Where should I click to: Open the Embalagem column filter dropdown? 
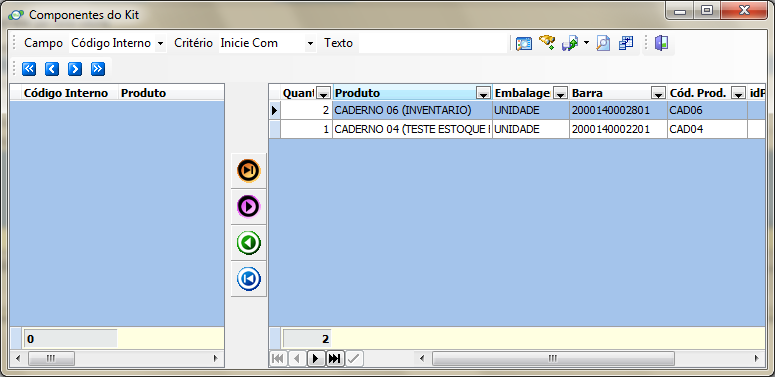pyautogui.click(x=561, y=93)
